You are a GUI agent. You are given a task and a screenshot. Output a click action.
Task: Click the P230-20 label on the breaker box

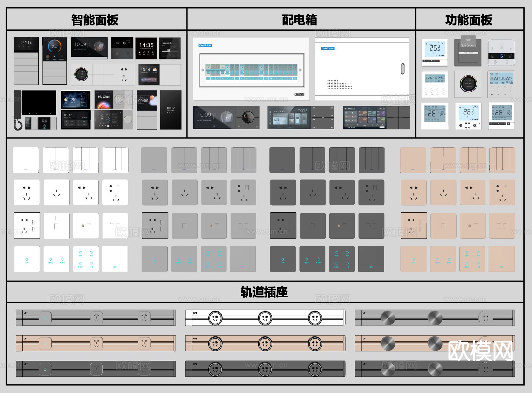pyautogui.click(x=299, y=94)
